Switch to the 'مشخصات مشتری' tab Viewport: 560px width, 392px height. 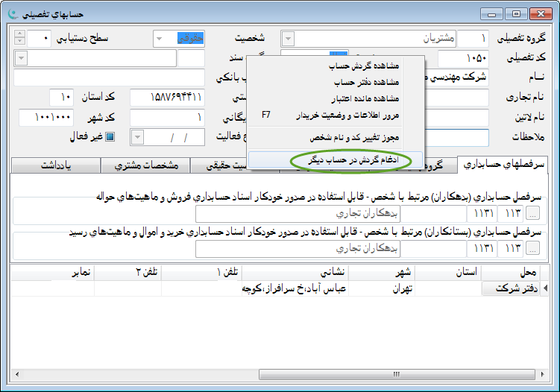click(148, 165)
